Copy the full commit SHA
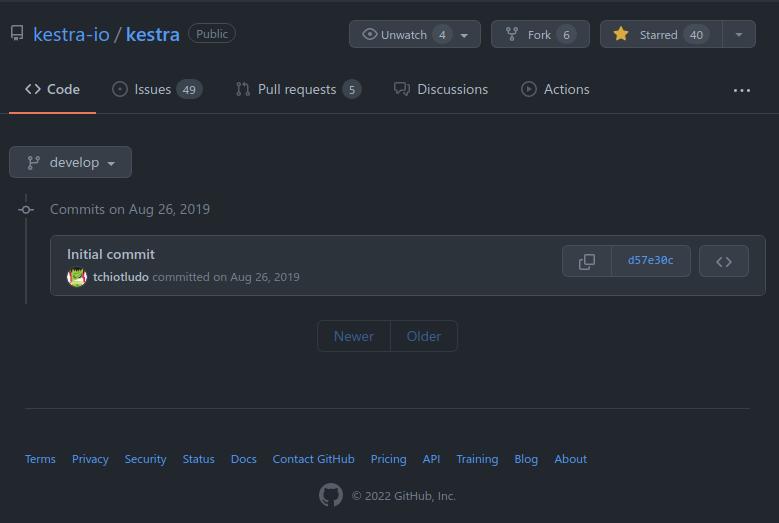Image resolution: width=779 pixels, height=523 pixels. click(587, 261)
